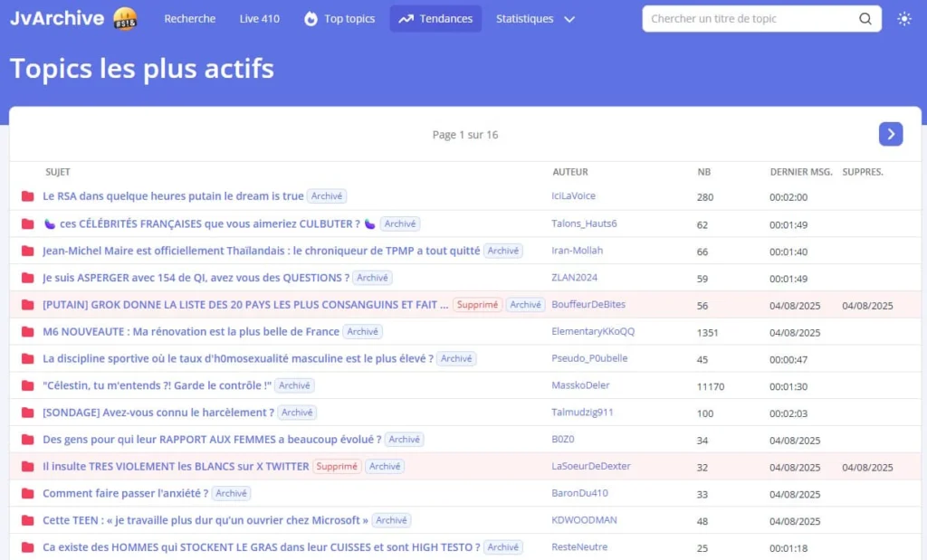Click Archivé badge next to SONDAGE topic
Screen dimensions: 927x560
[297, 413]
